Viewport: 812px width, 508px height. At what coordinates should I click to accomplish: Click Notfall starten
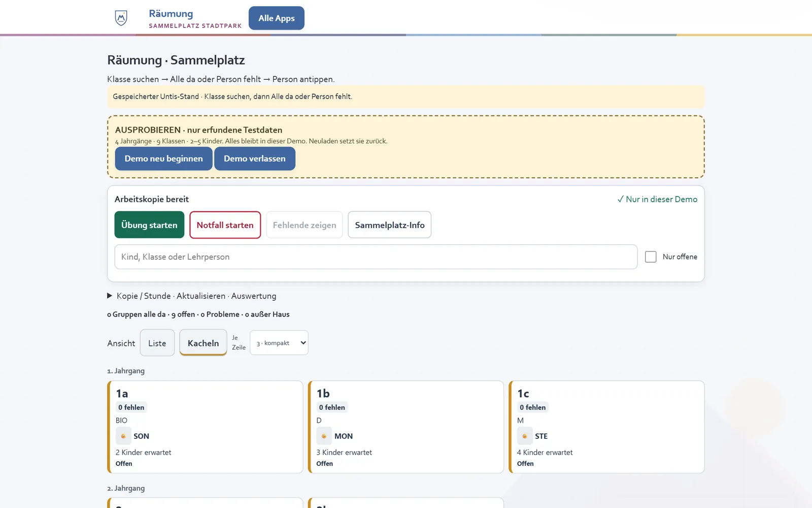(225, 225)
